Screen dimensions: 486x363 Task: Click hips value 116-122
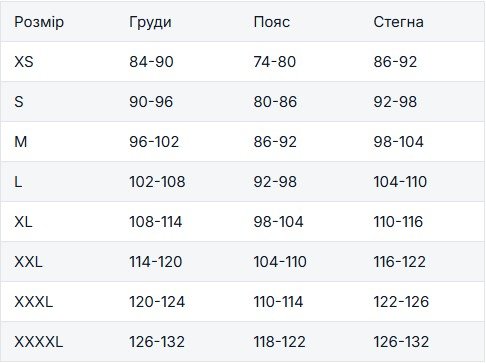pyautogui.click(x=399, y=262)
